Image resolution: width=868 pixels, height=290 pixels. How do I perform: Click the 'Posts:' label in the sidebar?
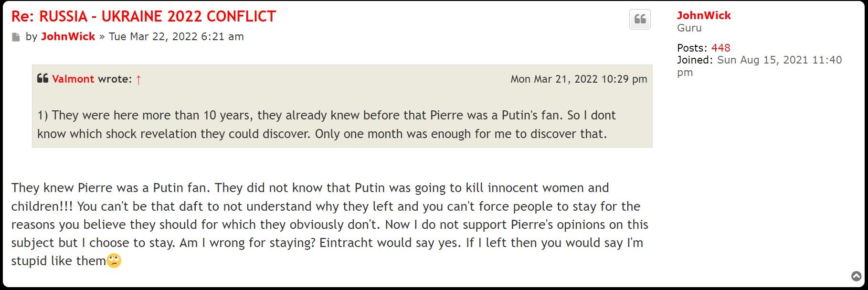(692, 48)
